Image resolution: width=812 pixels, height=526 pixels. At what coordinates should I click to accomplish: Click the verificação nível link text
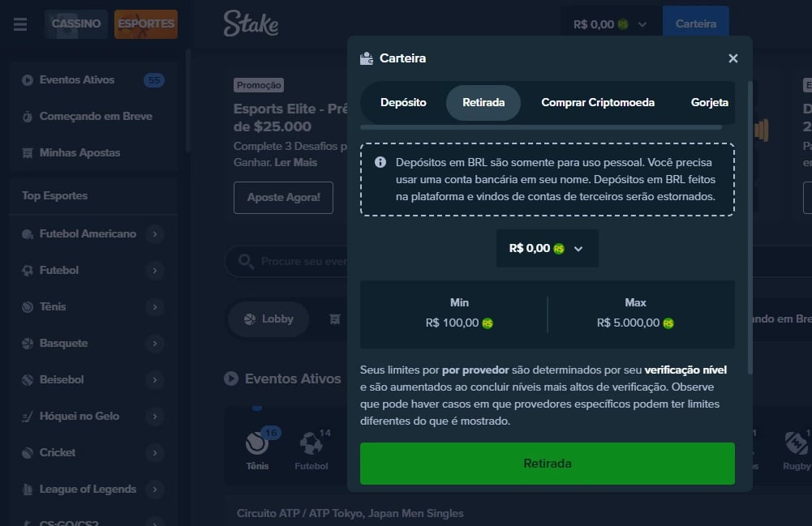[685, 370]
